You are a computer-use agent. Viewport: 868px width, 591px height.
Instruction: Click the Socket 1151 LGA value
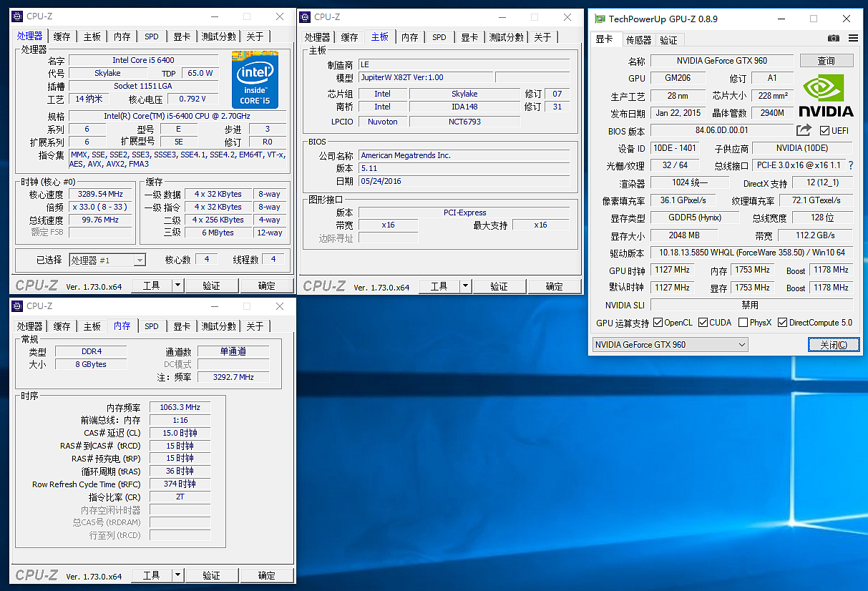[x=144, y=86]
